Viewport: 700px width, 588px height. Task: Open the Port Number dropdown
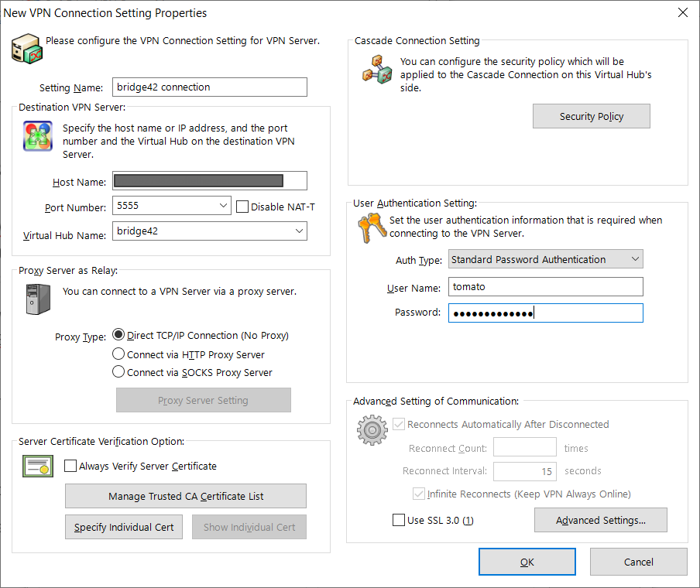pos(221,205)
